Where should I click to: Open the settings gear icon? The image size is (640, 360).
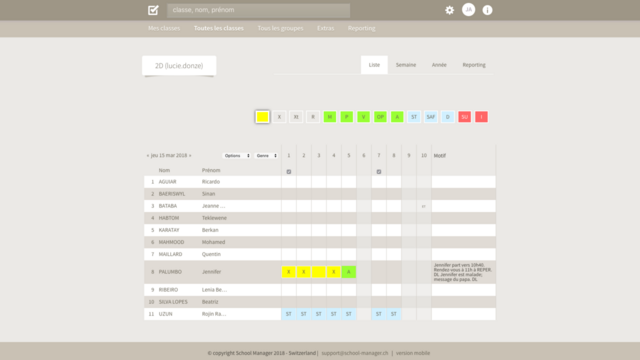click(449, 10)
